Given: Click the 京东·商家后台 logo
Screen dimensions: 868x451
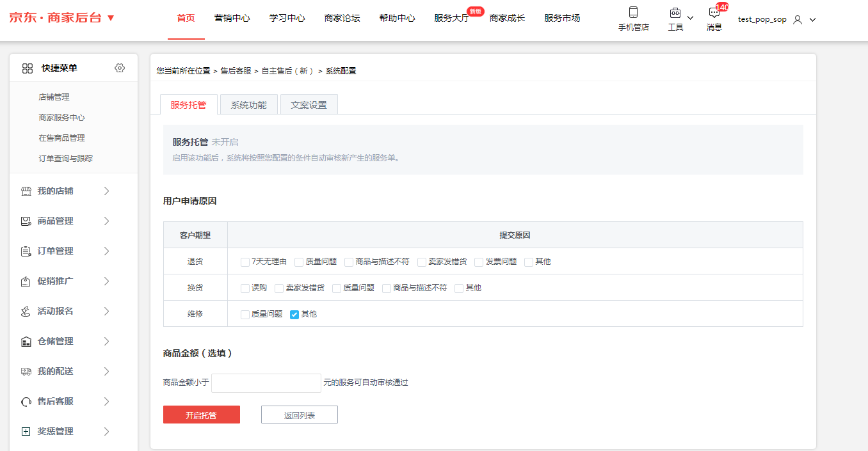Looking at the screenshot, I should pyautogui.click(x=55, y=18).
